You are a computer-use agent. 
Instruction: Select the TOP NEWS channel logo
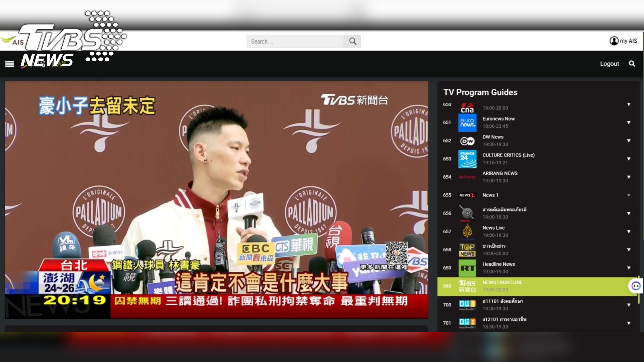pos(467,250)
